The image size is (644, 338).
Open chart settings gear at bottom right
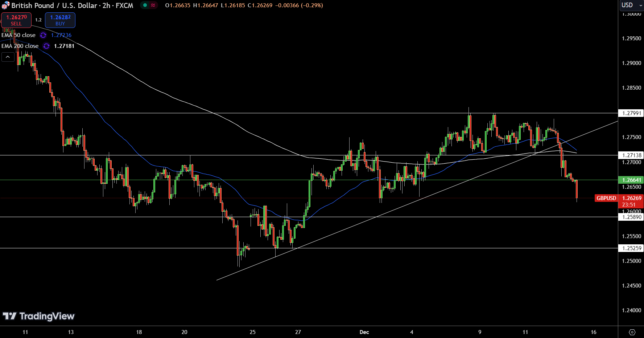632,332
